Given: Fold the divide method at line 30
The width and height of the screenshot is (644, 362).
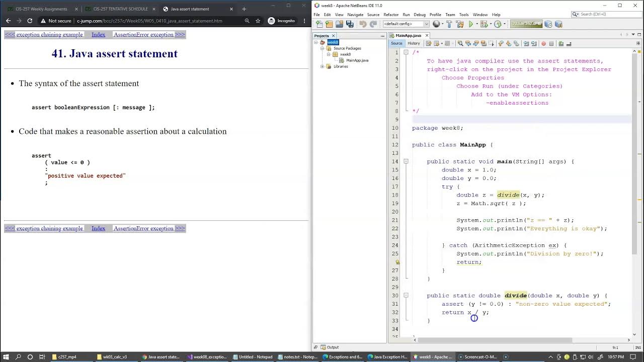Looking at the screenshot, I should point(406,296).
